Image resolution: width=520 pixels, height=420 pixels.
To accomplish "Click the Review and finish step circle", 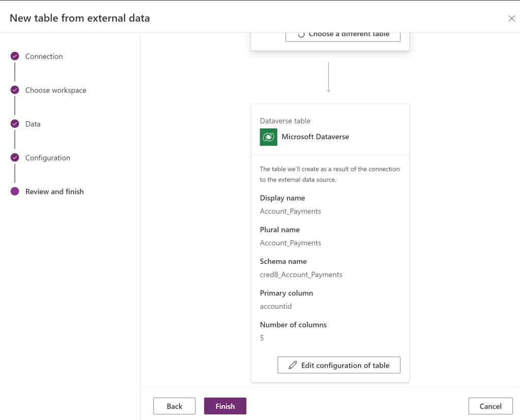I will 15,191.
